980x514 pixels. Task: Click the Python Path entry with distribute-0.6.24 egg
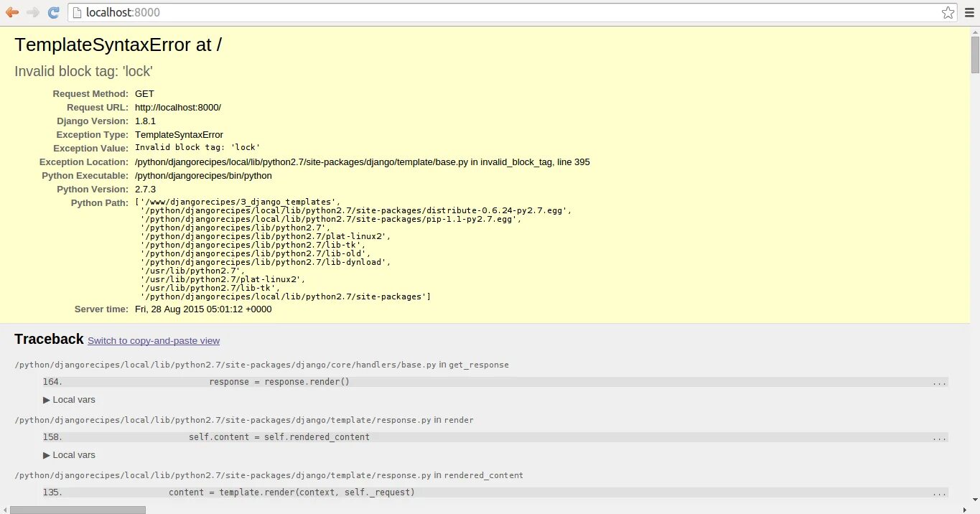tap(355, 210)
